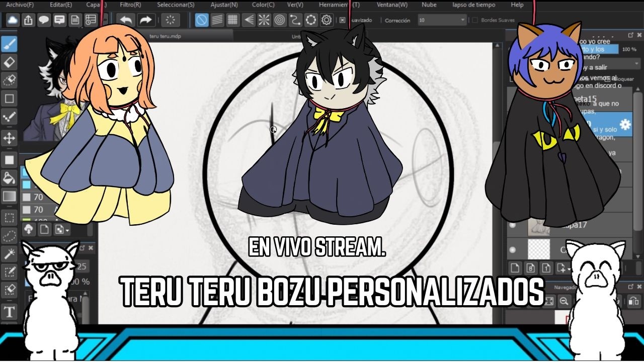Pick the Select Pen tool
Screen dimensions: 644x362
coord(9,272)
